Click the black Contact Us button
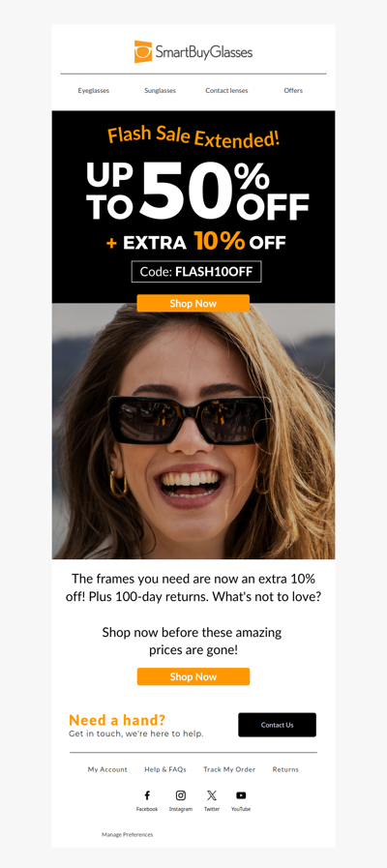The width and height of the screenshot is (387, 868). tap(278, 725)
